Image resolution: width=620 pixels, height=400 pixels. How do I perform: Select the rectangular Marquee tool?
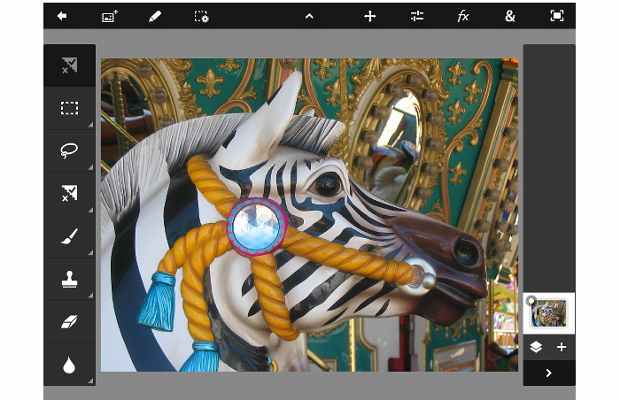point(69,108)
